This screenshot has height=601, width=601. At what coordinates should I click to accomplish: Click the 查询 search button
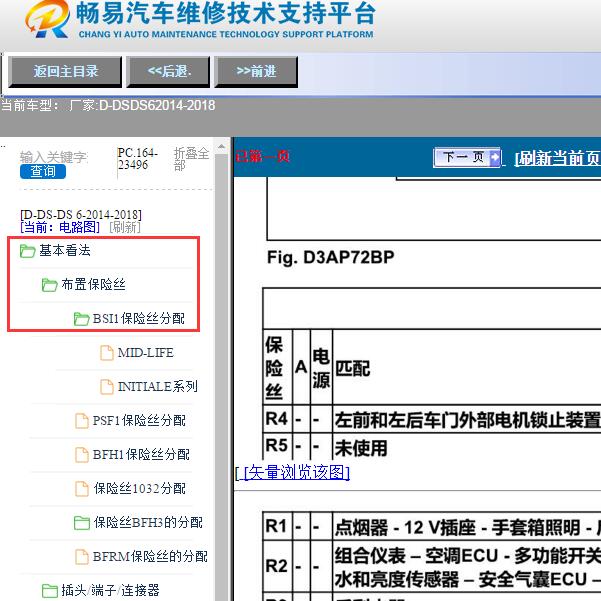point(43,171)
